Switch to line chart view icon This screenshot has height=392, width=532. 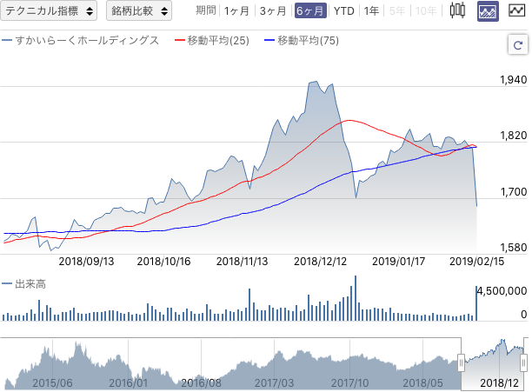point(516,10)
